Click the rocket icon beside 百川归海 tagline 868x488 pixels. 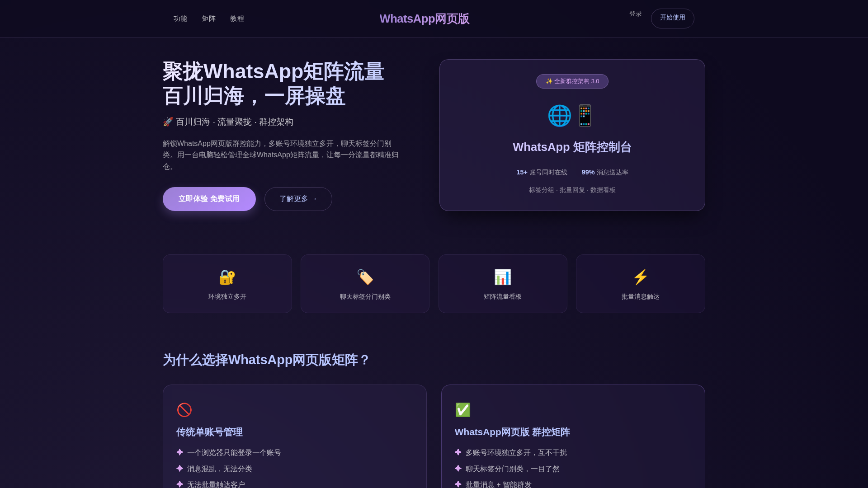[x=168, y=122]
